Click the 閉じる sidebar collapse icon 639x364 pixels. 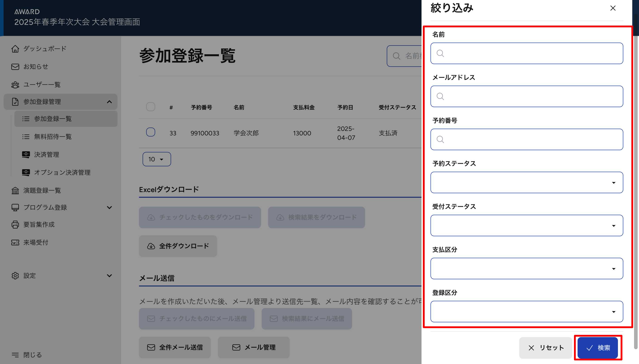click(15, 355)
